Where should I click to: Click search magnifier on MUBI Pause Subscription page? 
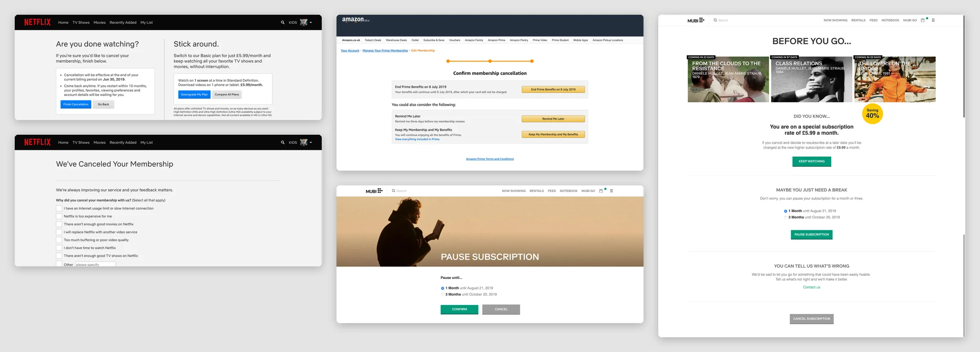click(x=394, y=191)
